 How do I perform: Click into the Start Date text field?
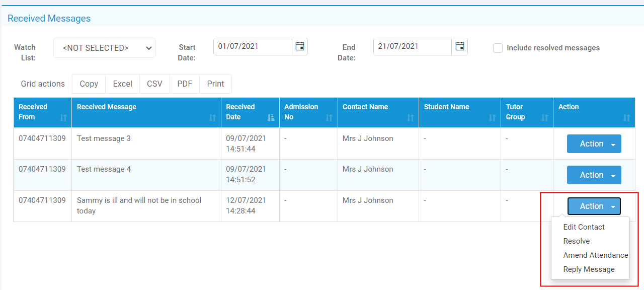point(253,46)
